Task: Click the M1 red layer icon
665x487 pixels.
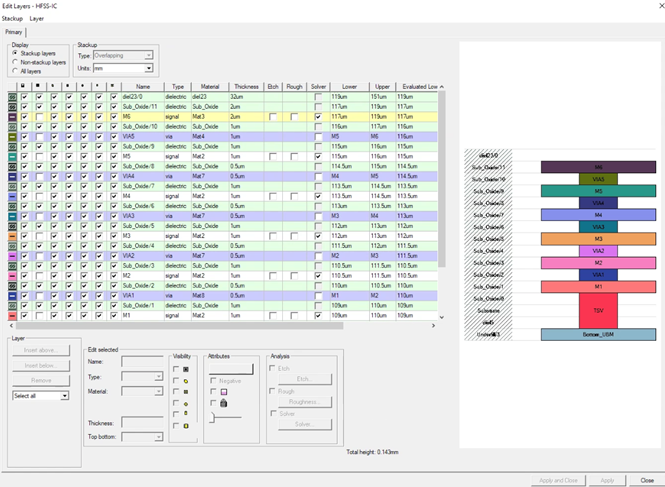Action: 11,315
